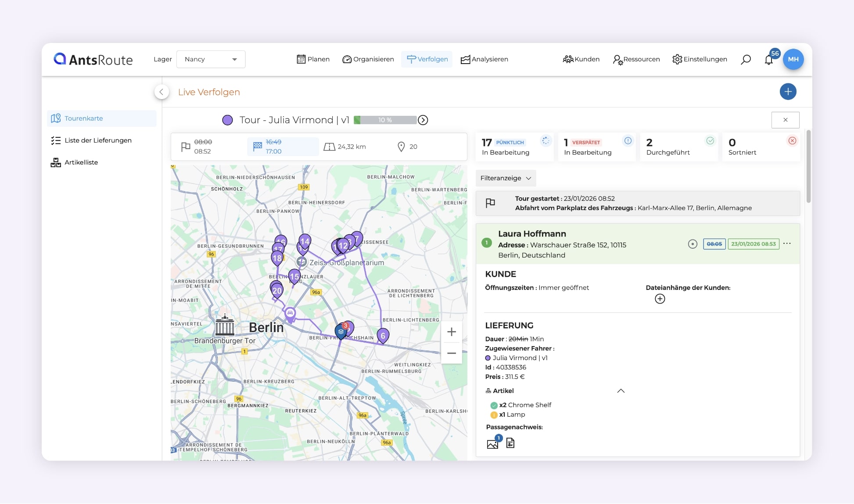
Task: Toggle the 2 Durchgeführt status filter
Action: pyautogui.click(x=678, y=147)
